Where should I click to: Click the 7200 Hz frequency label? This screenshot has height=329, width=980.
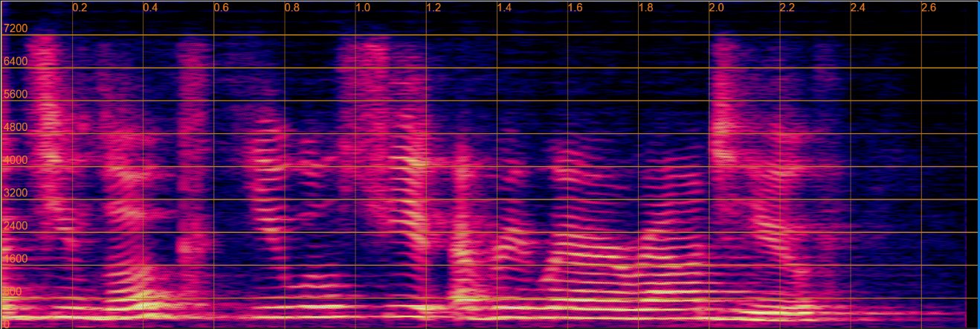[16, 28]
